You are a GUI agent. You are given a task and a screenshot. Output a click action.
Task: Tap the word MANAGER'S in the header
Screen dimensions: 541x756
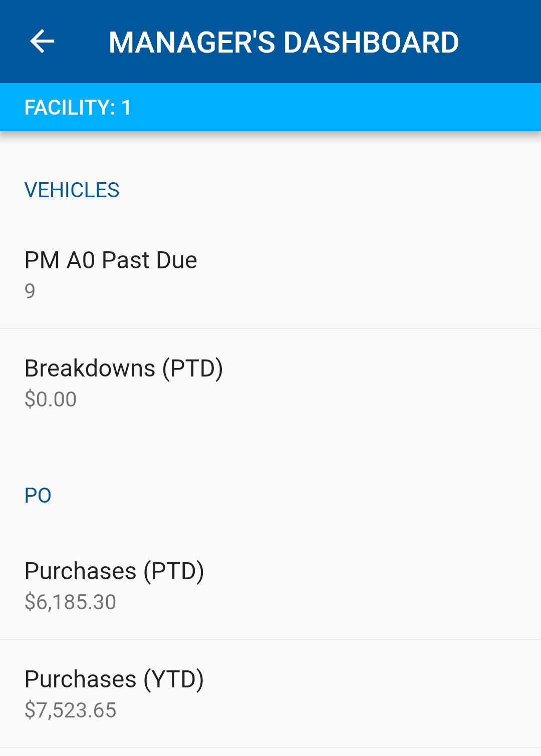click(192, 42)
